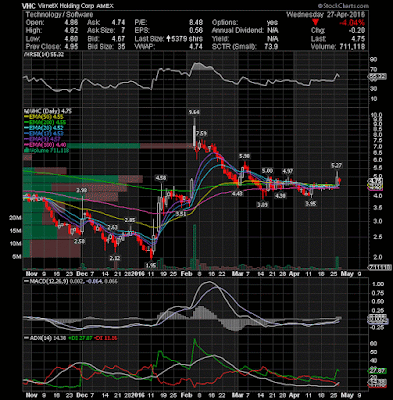Click the 9.66 peak candlestick in February
The height and width of the screenshot is (400, 393).
coord(194,133)
